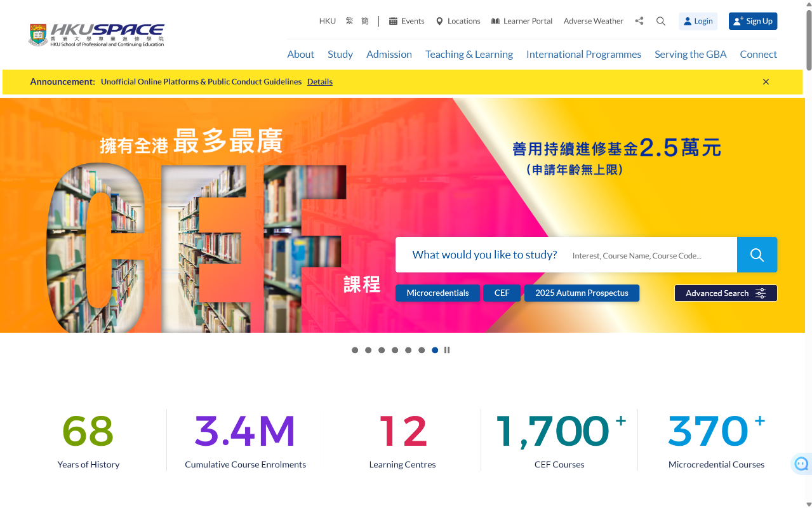The image size is (812, 508).
Task: Click the HKU SPACE logo
Action: click(x=97, y=35)
